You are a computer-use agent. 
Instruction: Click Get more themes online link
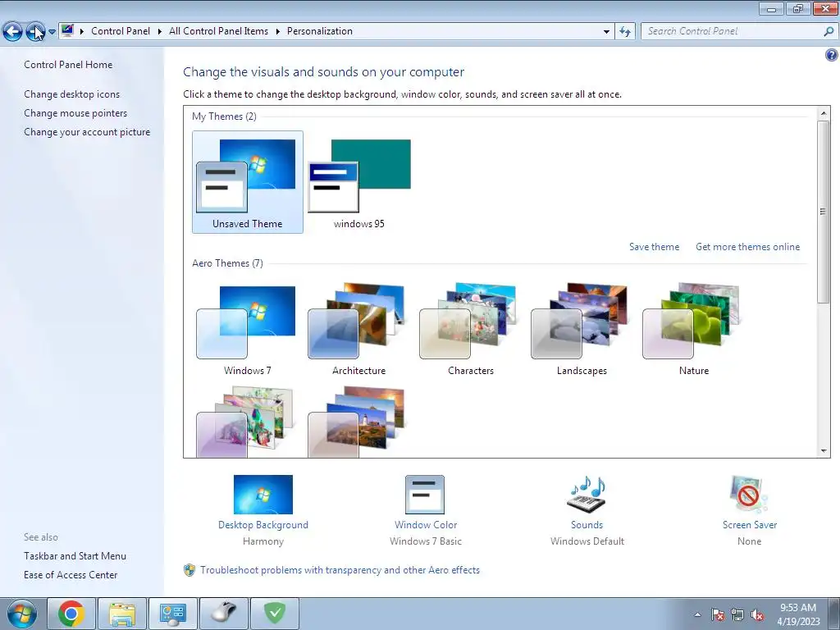click(x=747, y=246)
